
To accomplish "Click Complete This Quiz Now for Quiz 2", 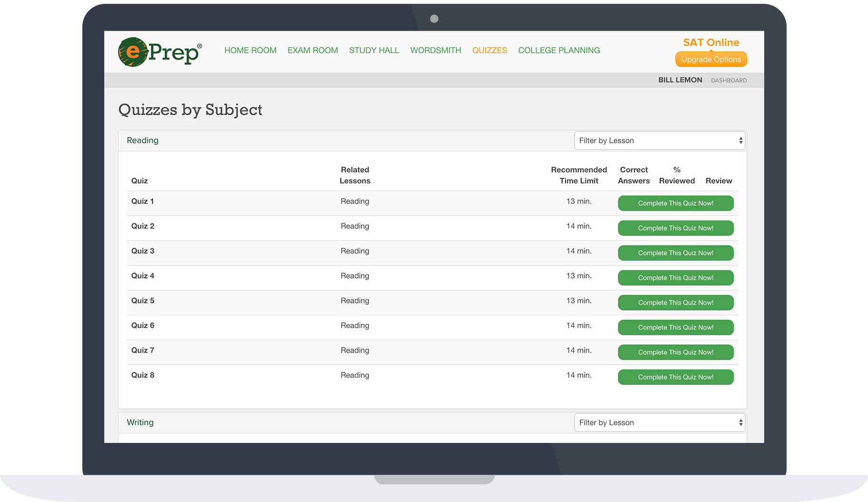I will coord(675,228).
